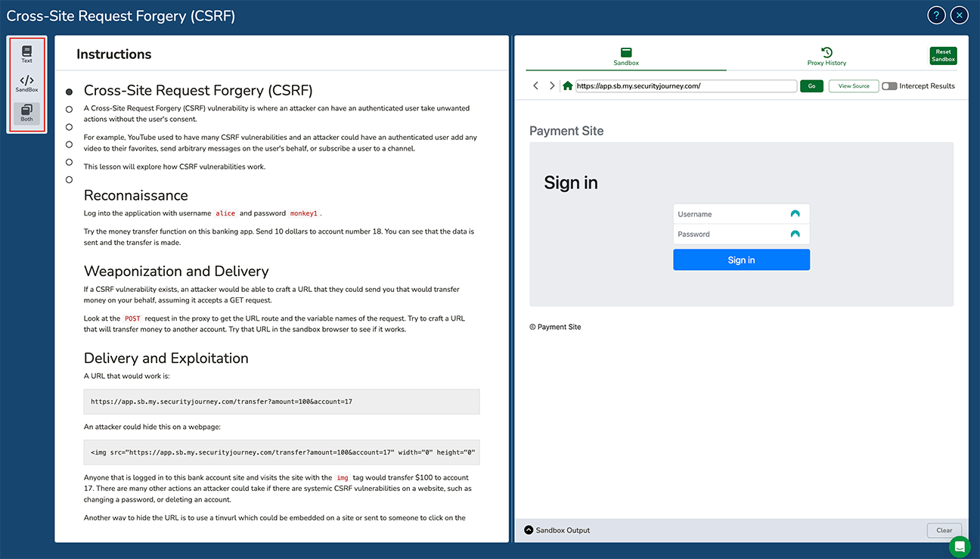Click the Password input field
Viewport: 980px width, 559px height.
pyautogui.click(x=730, y=234)
